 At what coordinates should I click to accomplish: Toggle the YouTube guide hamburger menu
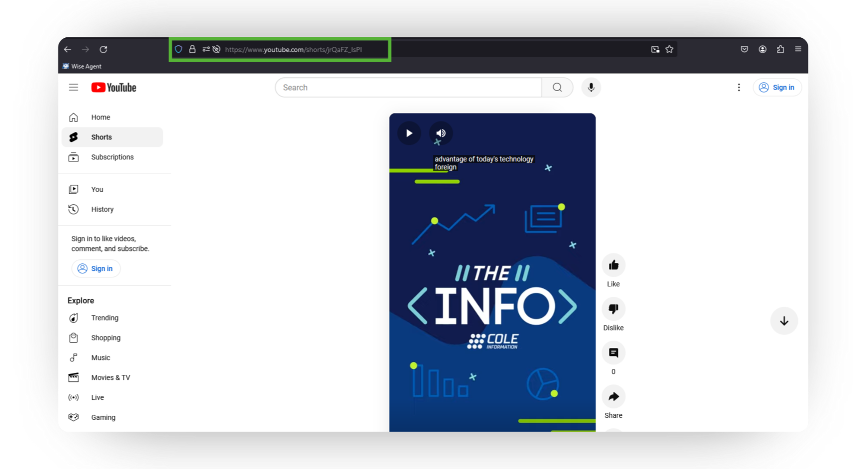[x=74, y=87]
